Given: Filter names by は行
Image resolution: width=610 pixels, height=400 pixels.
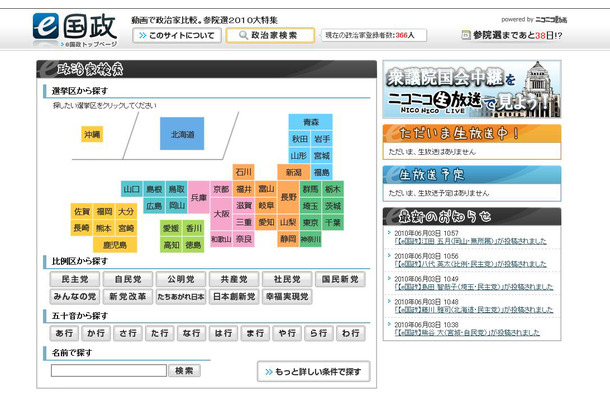Looking at the screenshot, I should [x=223, y=333].
